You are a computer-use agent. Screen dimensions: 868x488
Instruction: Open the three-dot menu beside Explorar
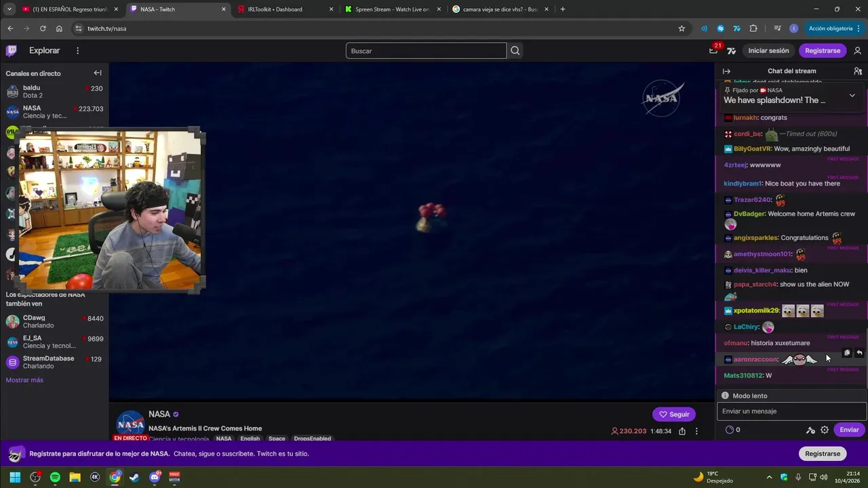[77, 51]
